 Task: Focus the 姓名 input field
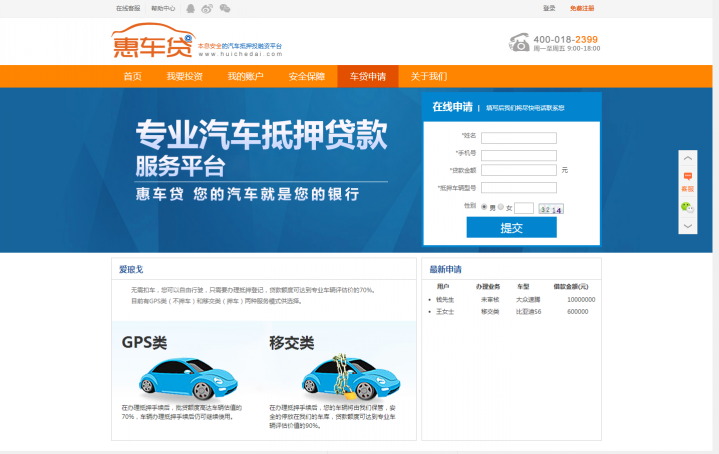[x=519, y=138]
